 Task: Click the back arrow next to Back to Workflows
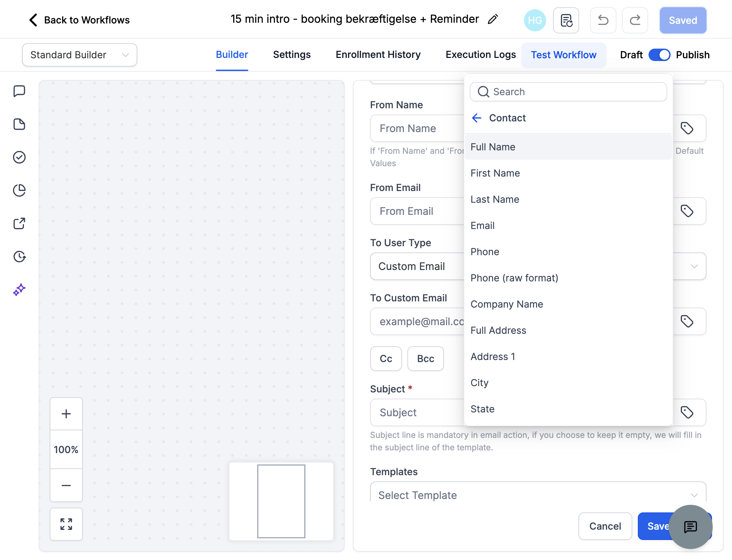[x=33, y=20]
